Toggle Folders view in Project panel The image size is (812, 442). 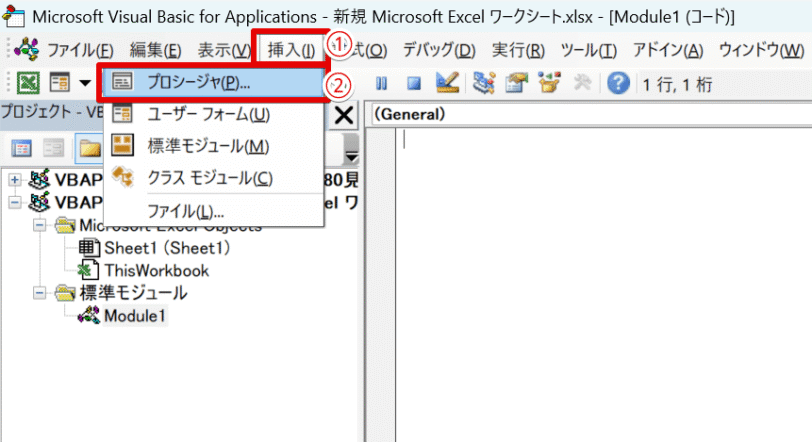[x=89, y=149]
